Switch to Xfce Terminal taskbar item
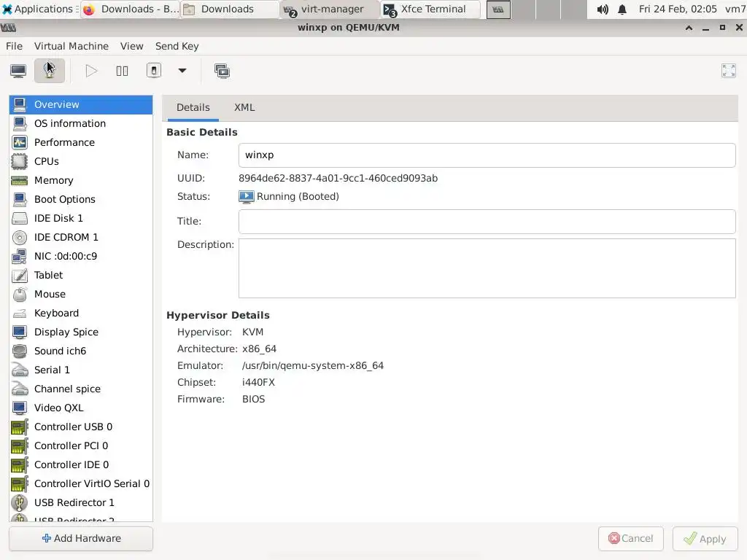 tap(430, 9)
